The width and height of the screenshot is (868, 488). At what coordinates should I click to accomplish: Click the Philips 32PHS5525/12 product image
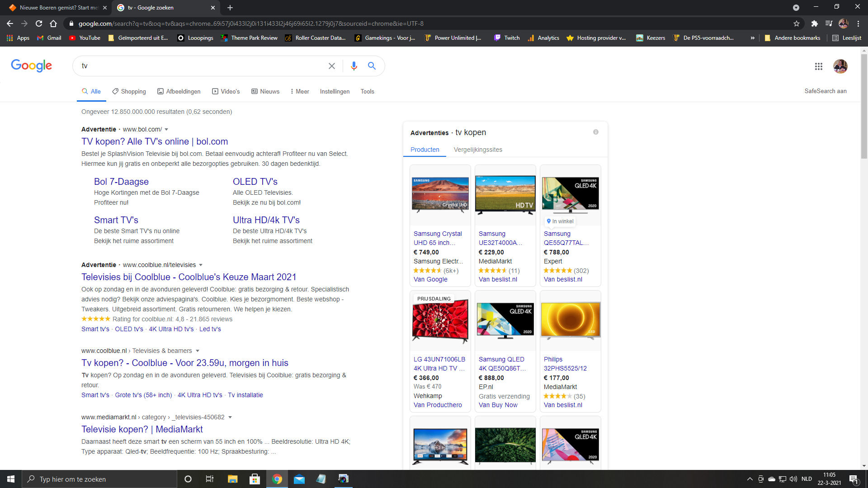click(x=570, y=320)
